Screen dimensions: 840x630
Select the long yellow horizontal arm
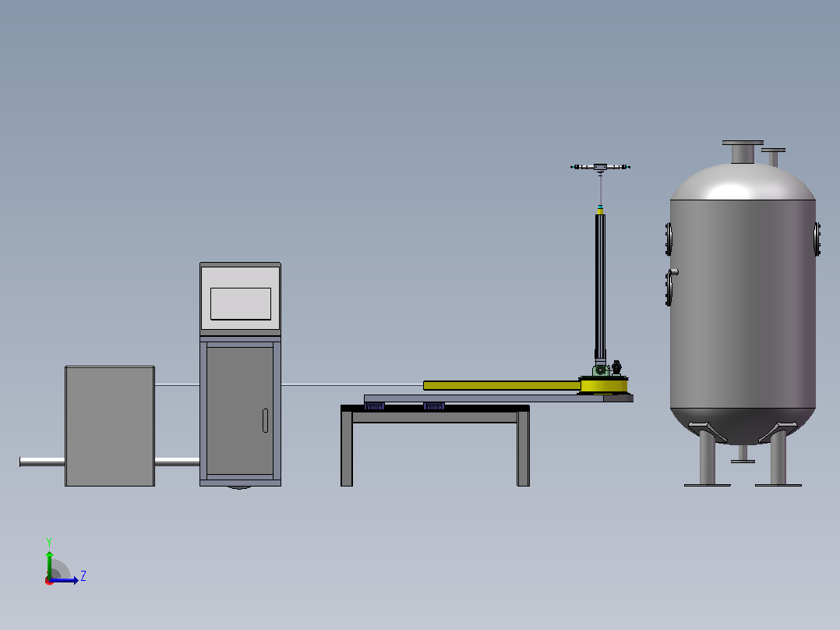pos(502,385)
